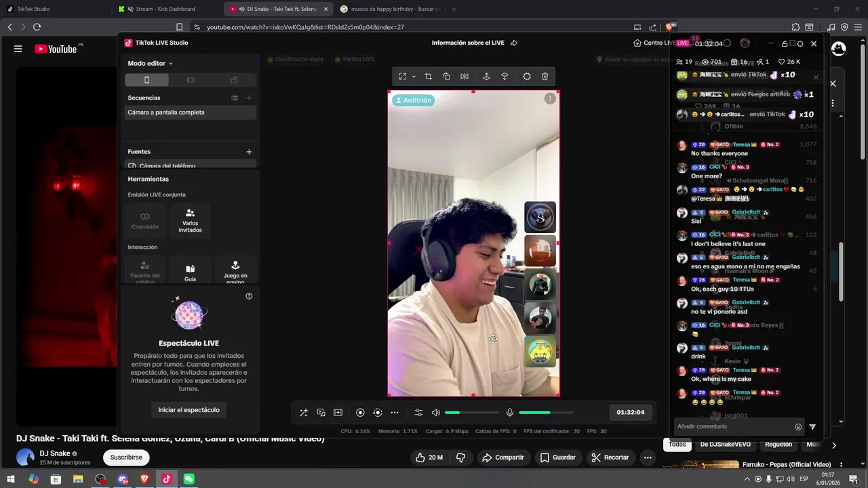Image resolution: width=868 pixels, height=488 pixels.
Task: Mute the speaker output
Action: tap(436, 412)
